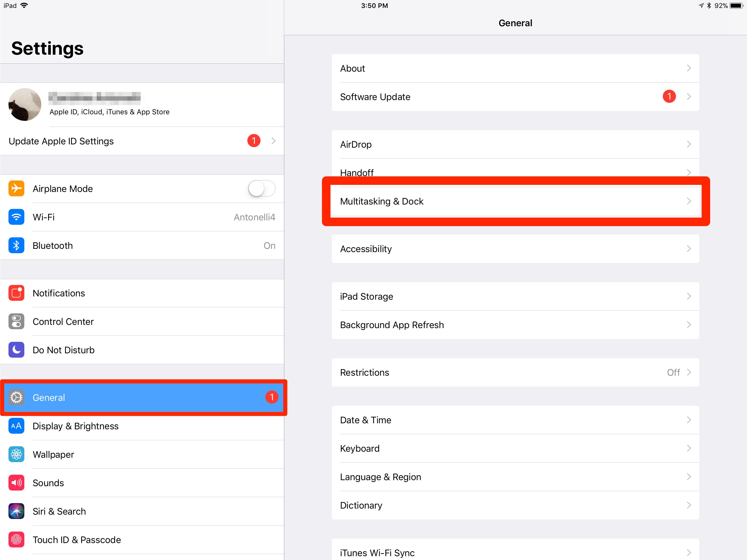Open iPad Storage settings
Image resolution: width=747 pixels, height=560 pixels.
[x=515, y=296]
